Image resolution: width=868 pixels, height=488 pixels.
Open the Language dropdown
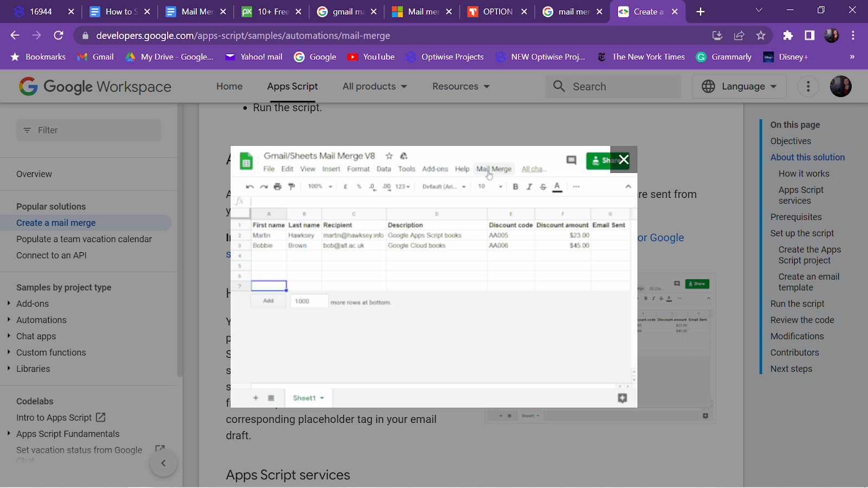click(x=739, y=86)
